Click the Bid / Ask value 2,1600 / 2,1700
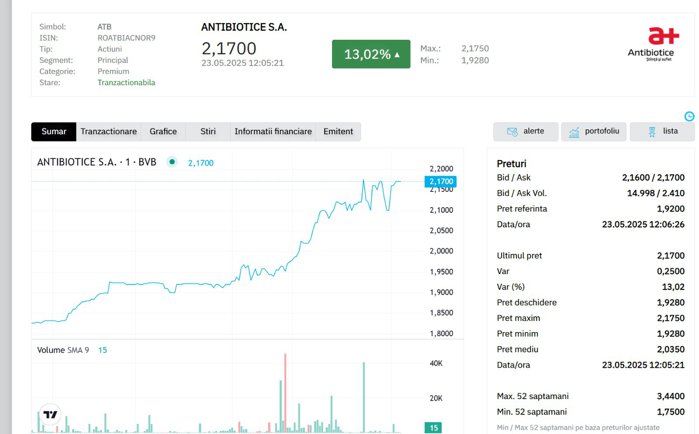This screenshot has width=699, height=434. point(653,177)
